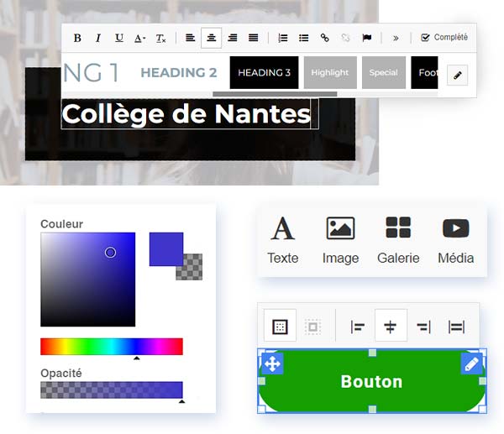Center text with the active align icon
This screenshot has height=434, width=504.
(211, 38)
